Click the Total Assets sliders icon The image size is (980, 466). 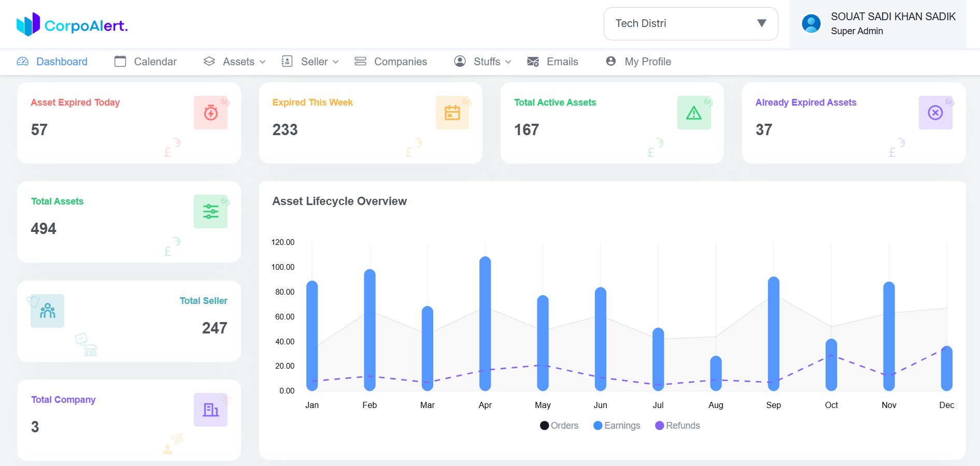(x=210, y=211)
